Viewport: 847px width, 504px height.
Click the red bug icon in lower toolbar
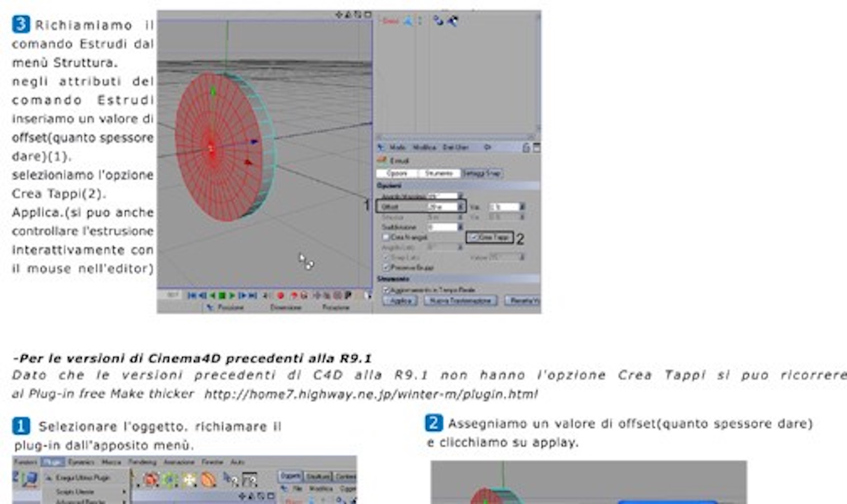151,480
